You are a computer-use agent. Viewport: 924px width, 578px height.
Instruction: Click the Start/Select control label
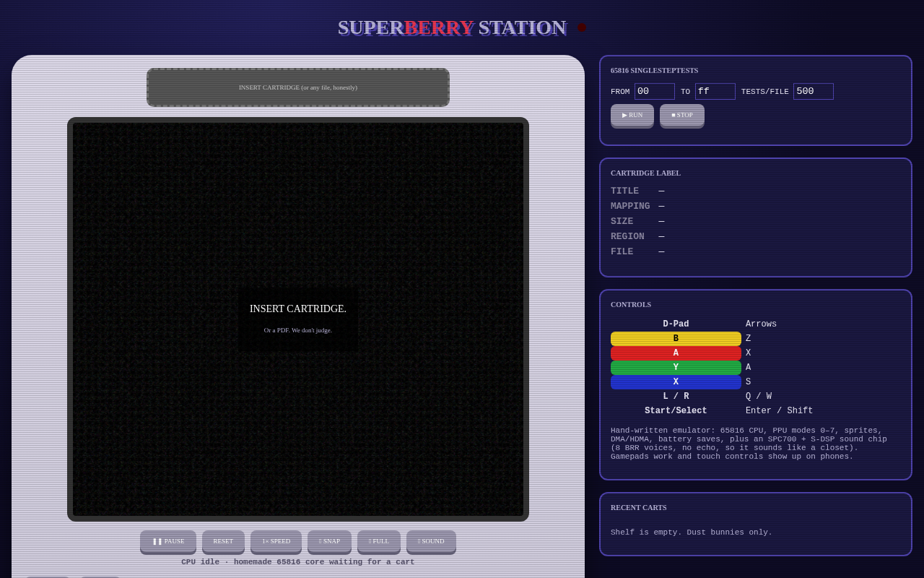click(x=676, y=411)
